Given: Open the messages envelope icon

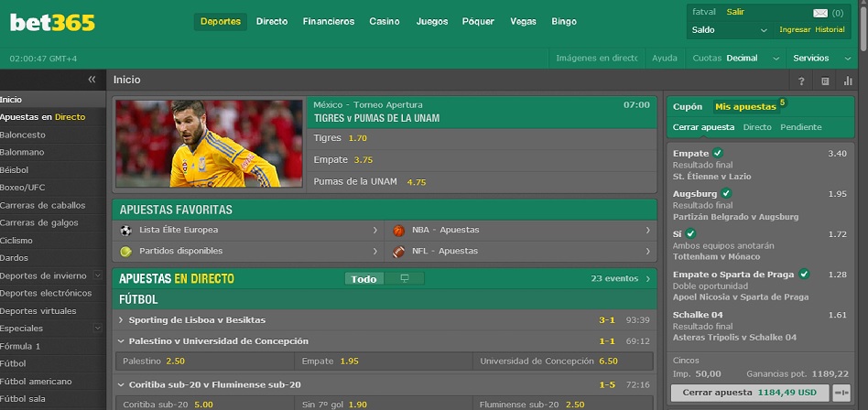Looking at the screenshot, I should pos(819,14).
